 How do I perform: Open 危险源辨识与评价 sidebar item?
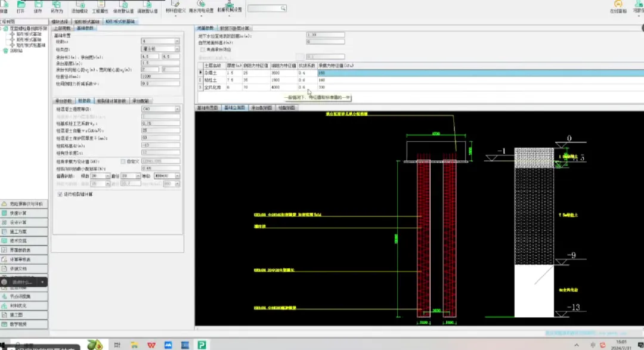(24, 204)
